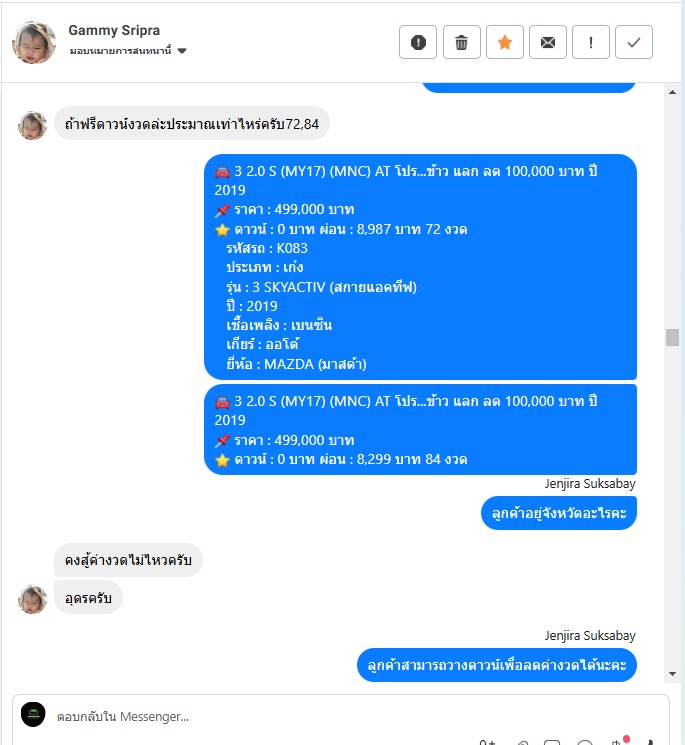Screen dimensions: 685x745
Task: Click the chat scrollbar thumb
Action: pos(672,337)
